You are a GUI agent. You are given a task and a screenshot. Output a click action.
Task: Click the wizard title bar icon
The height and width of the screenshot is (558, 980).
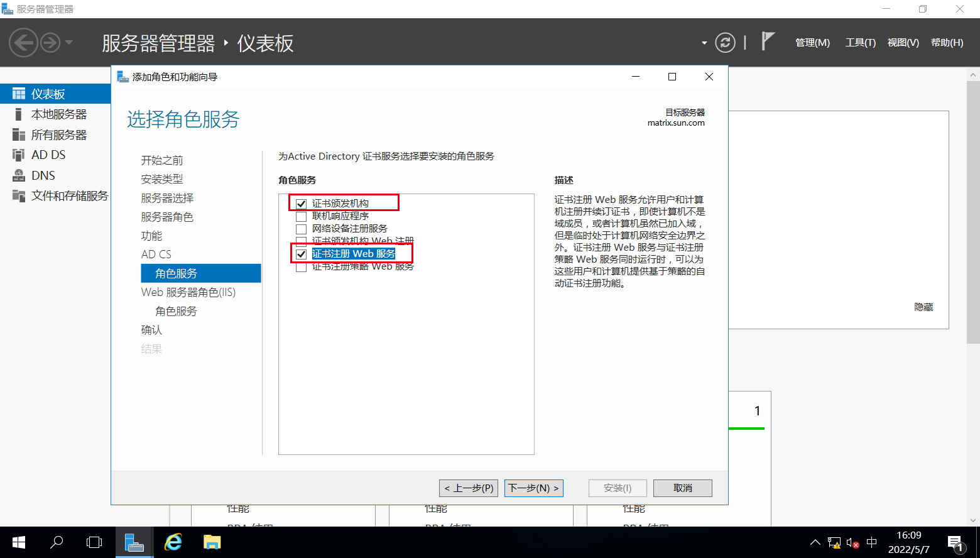(x=123, y=77)
